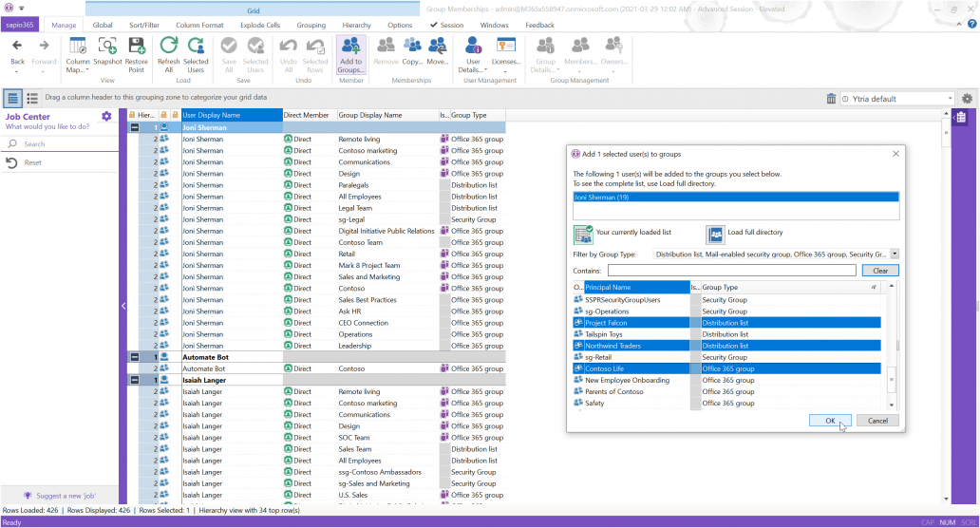Switch to the Sort/Filter tab
Screen dimensions: 980x528
[x=144, y=25]
